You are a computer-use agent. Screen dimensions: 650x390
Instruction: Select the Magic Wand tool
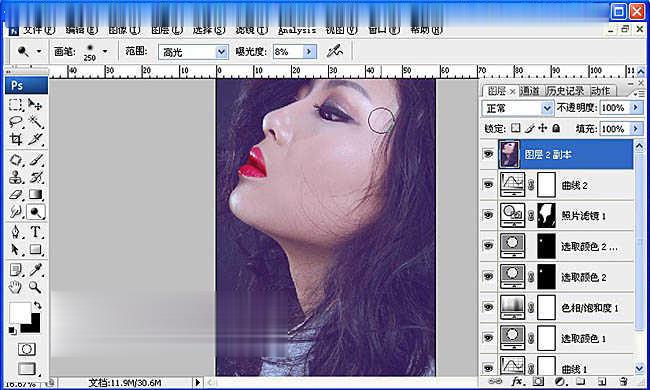tap(35, 122)
